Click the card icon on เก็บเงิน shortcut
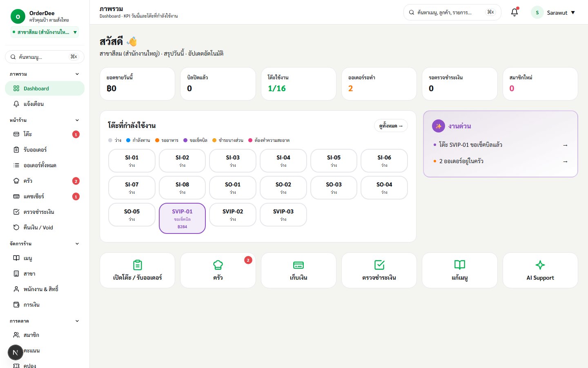Screen dimensions: 588x368 298,265
